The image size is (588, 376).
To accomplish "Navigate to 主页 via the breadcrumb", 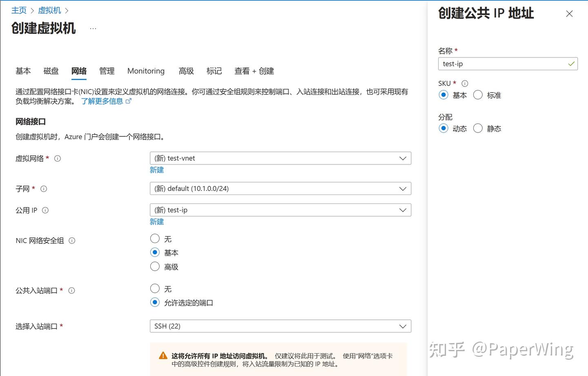I will point(19,10).
